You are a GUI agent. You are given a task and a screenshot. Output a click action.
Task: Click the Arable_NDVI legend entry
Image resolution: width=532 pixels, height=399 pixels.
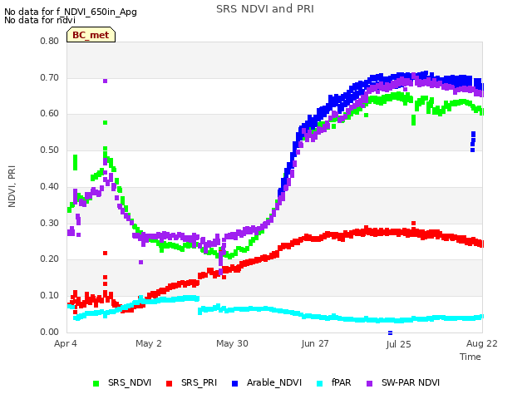tap(267, 382)
